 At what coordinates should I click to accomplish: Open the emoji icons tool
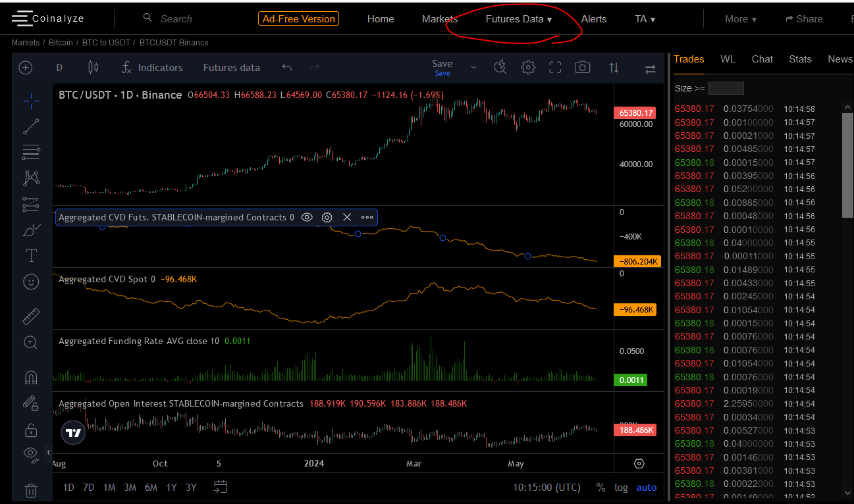tap(31, 282)
